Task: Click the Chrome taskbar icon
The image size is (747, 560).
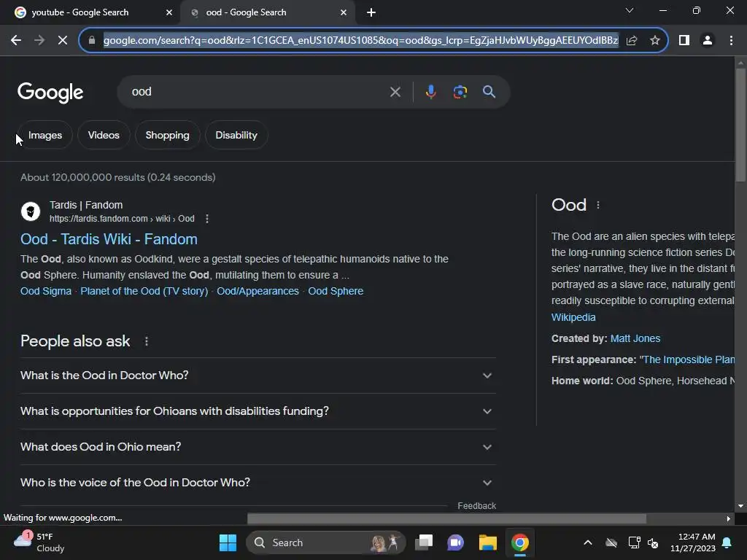Action: [x=519, y=542]
